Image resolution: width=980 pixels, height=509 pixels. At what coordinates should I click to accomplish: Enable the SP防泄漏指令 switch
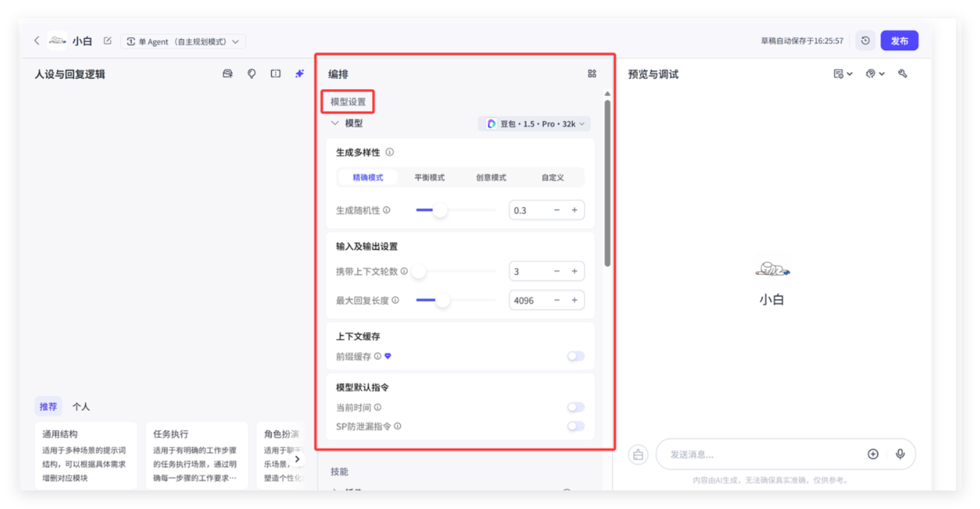tap(575, 426)
